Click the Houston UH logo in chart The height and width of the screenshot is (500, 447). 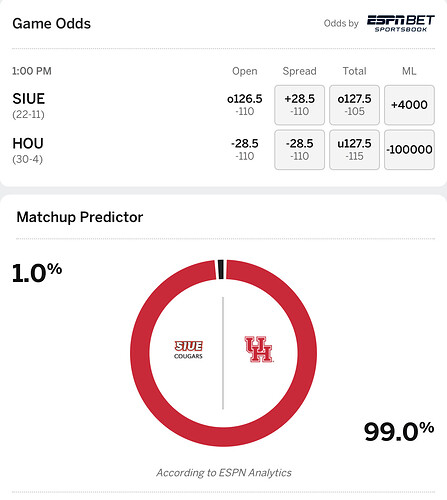pyautogui.click(x=259, y=349)
